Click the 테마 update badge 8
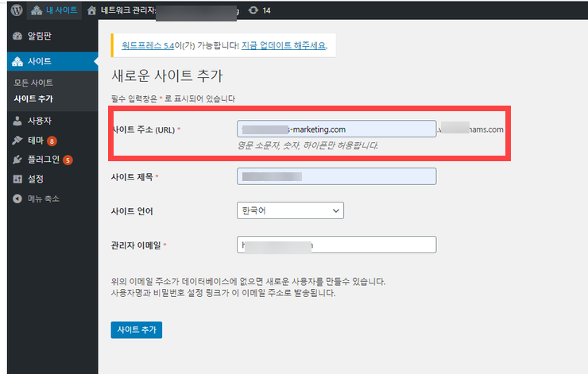Viewport: 588px width, 374px height. click(52, 141)
